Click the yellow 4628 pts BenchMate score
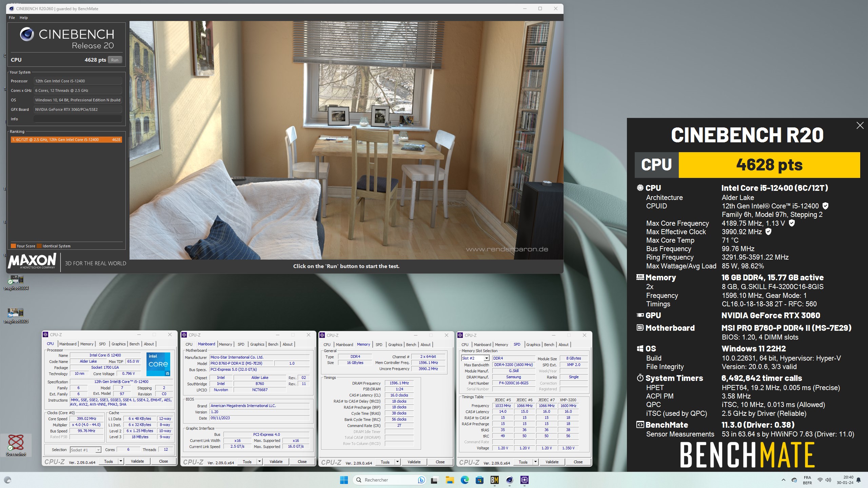 point(769,165)
